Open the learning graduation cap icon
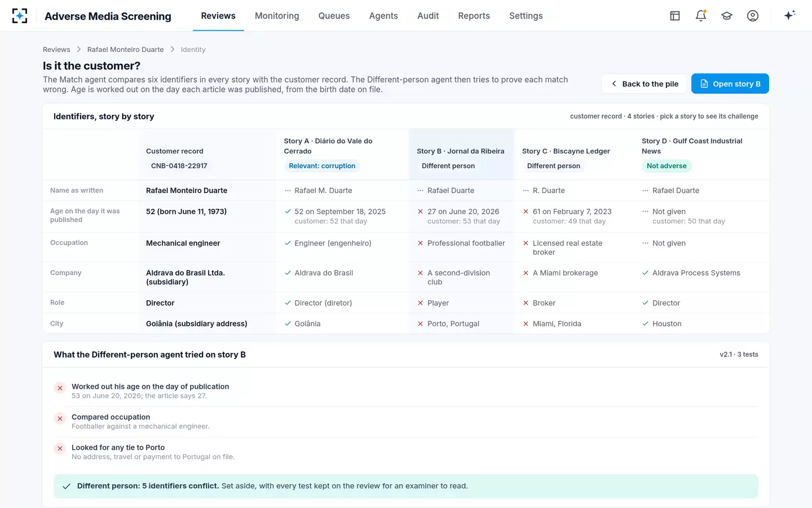Screen dimensions: 812x508 [x=727, y=16]
